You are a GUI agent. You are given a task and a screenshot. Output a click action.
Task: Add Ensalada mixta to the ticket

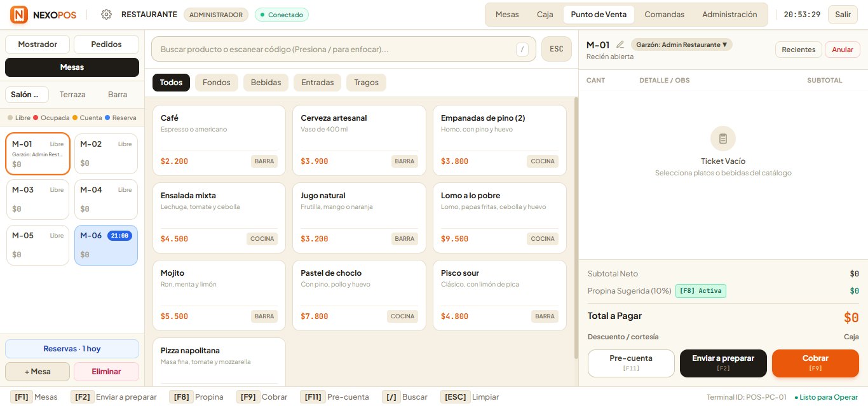point(219,218)
